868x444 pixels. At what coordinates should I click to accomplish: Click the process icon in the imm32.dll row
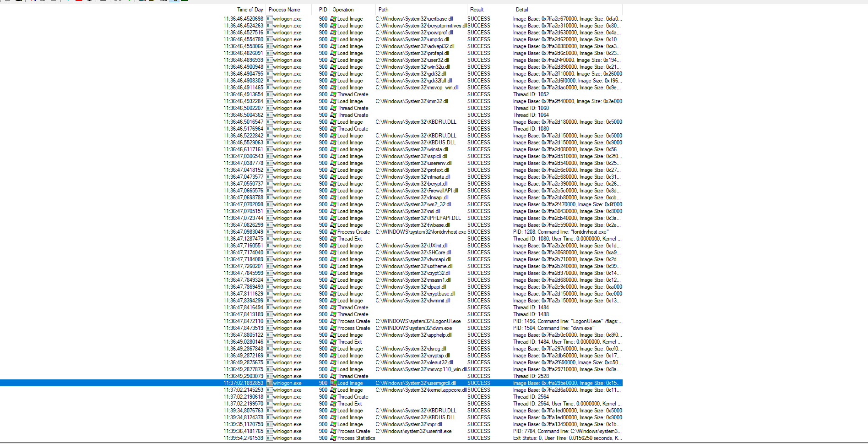point(269,101)
